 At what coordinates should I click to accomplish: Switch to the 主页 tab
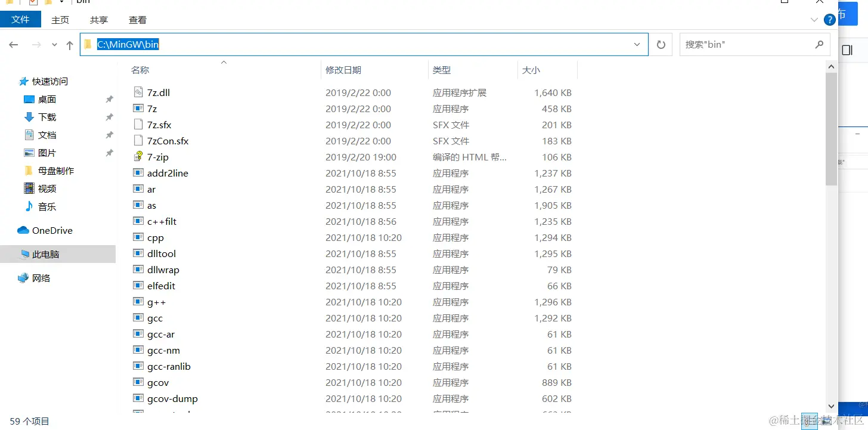click(x=60, y=20)
